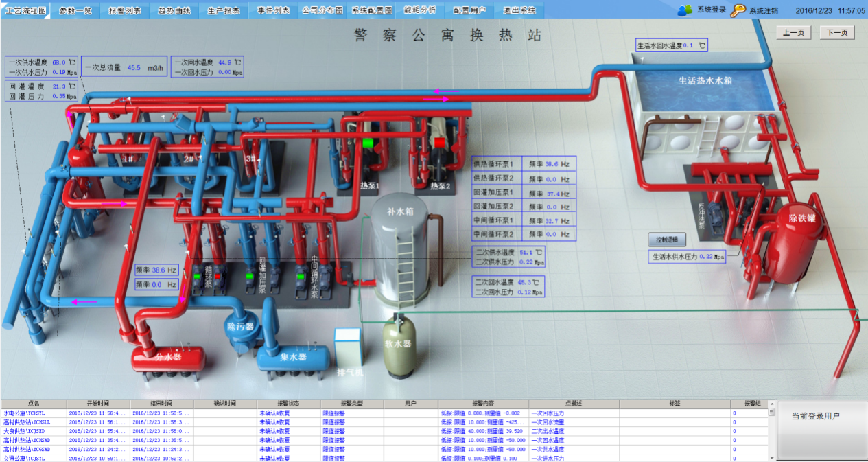Image resolution: width=868 pixels, height=462 pixels.
Task: Select the red 除铁罐 iron removal tank
Action: pyautogui.click(x=797, y=240)
